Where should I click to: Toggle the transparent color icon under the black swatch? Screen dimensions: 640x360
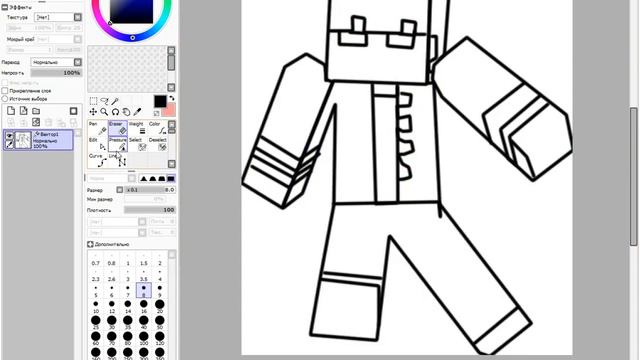tap(156, 113)
